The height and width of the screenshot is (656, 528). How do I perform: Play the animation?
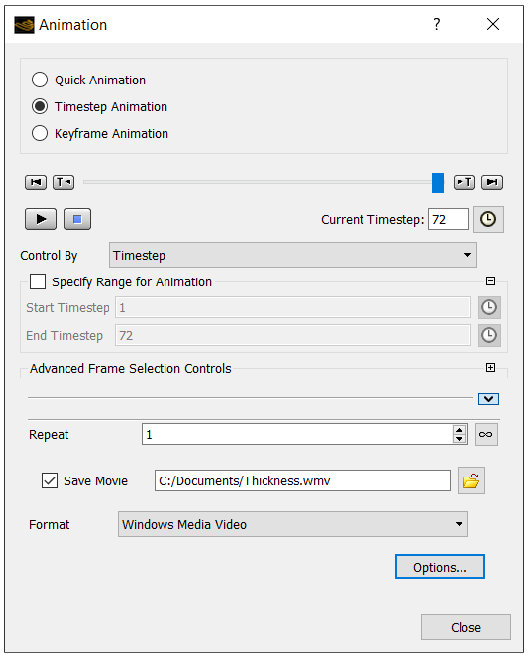(x=41, y=219)
